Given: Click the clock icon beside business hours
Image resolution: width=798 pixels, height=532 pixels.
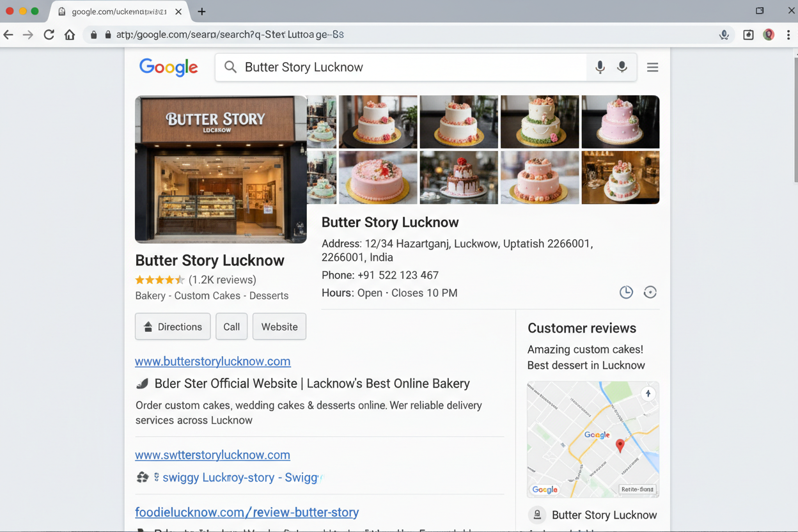Looking at the screenshot, I should point(626,292).
